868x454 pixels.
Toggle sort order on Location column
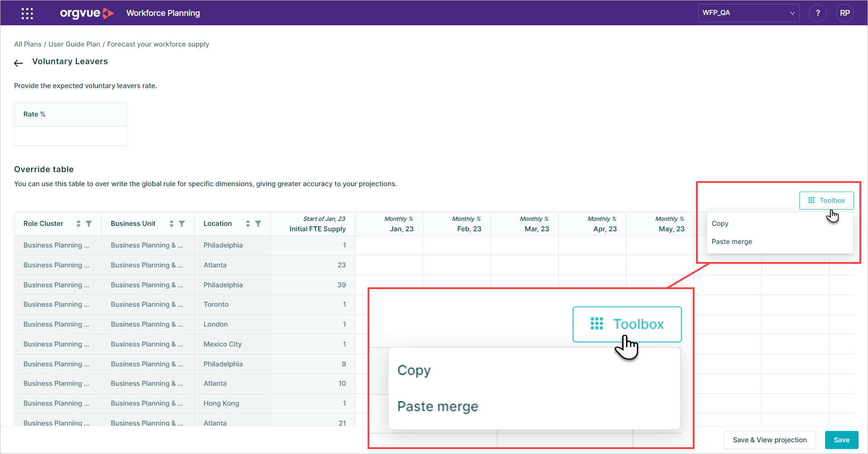click(247, 223)
